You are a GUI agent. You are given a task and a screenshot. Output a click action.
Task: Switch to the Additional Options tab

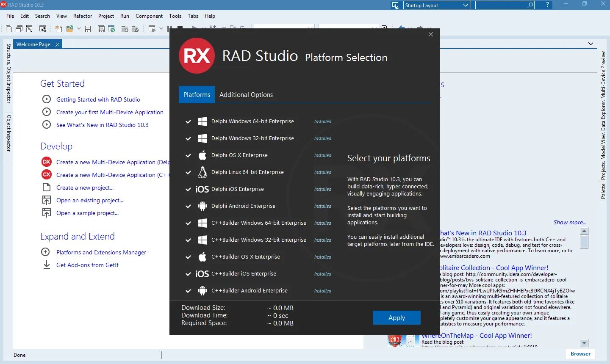tap(246, 95)
